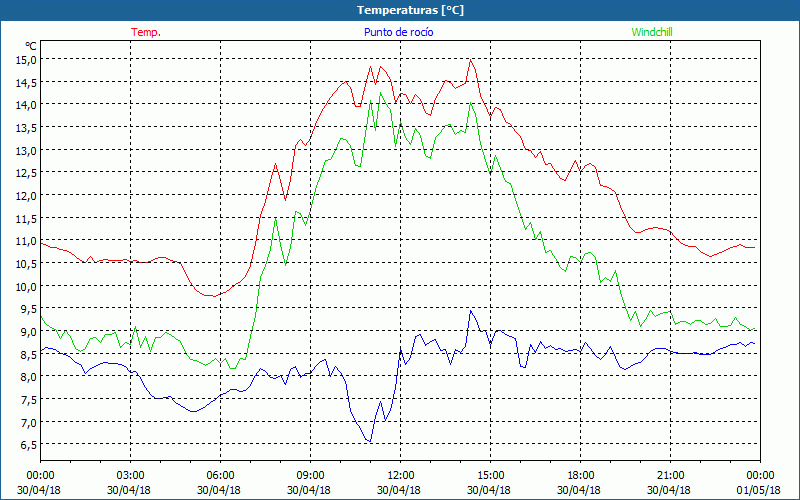The image size is (800, 500).
Task: Click the 9,0 y-axis value
Action: tap(28, 332)
